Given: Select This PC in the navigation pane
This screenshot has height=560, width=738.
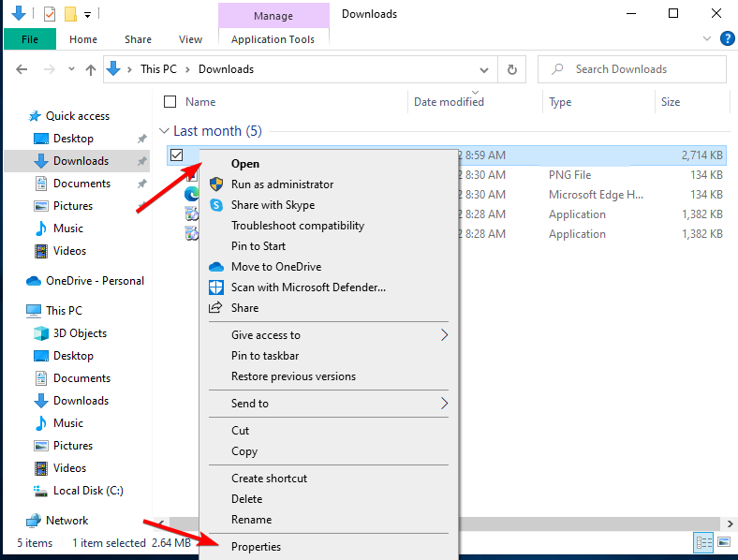Looking at the screenshot, I should 64,311.
